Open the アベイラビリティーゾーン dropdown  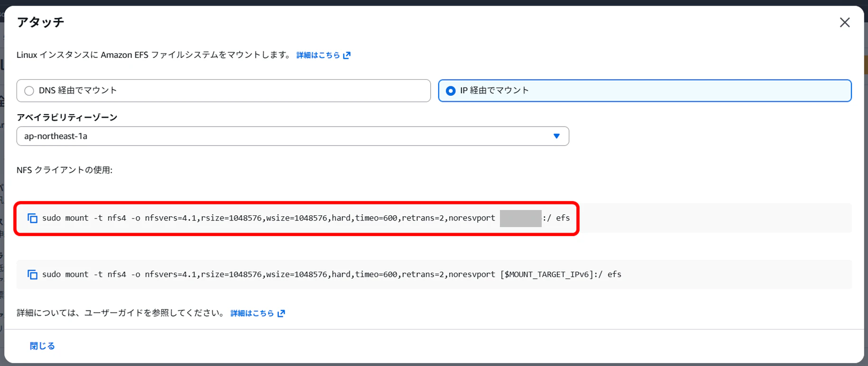tap(293, 136)
